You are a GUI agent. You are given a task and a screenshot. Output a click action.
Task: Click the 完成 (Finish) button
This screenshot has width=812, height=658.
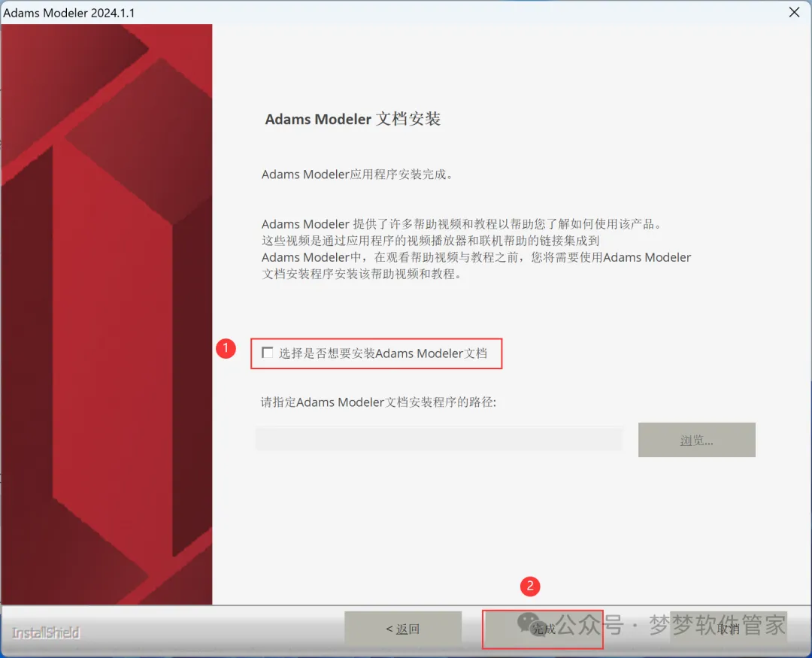tap(543, 629)
